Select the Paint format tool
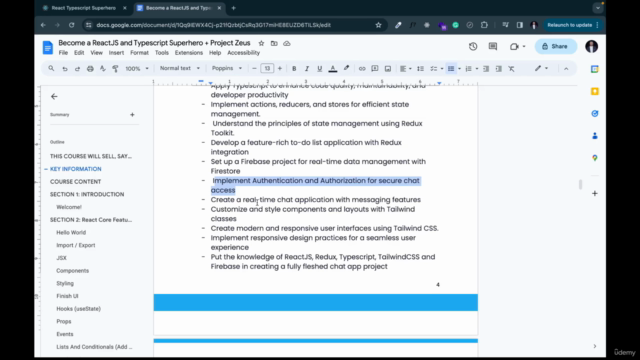This screenshot has height=360, width=640. (116, 69)
